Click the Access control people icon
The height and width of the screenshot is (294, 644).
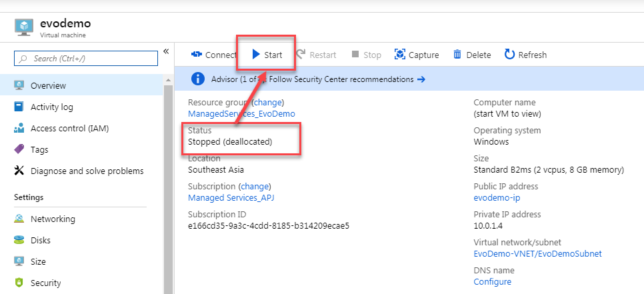click(x=19, y=129)
